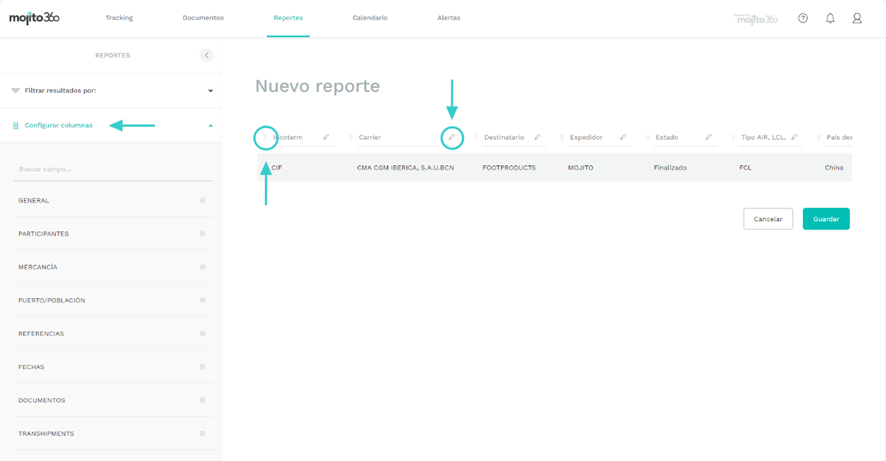Open the notifications bell
886x461 pixels.
pyautogui.click(x=830, y=18)
